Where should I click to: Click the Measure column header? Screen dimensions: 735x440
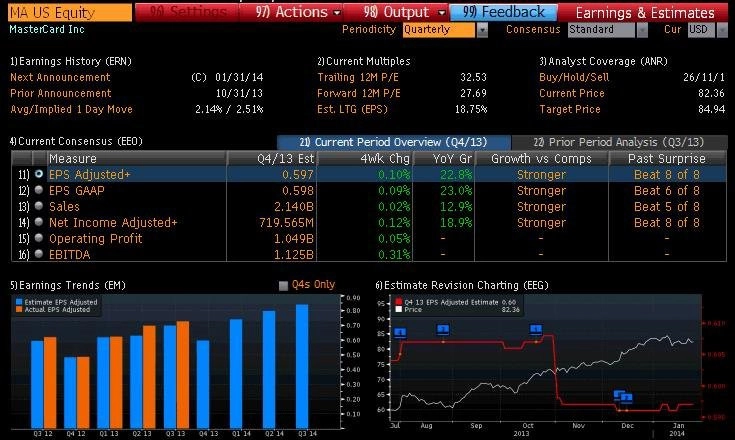pos(137,159)
